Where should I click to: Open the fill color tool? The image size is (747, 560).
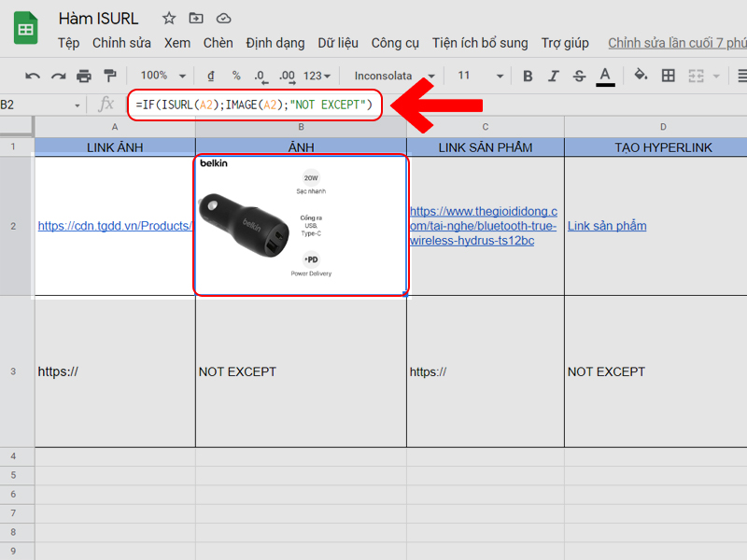pos(641,76)
